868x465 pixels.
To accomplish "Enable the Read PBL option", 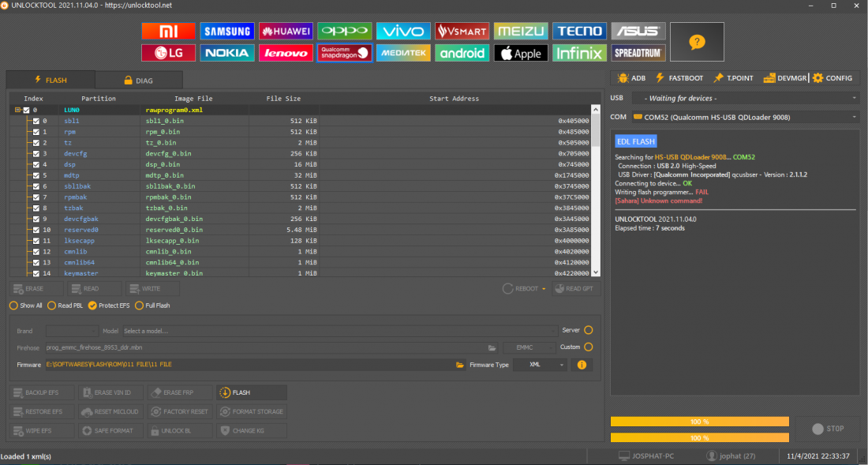I will [x=65, y=306].
